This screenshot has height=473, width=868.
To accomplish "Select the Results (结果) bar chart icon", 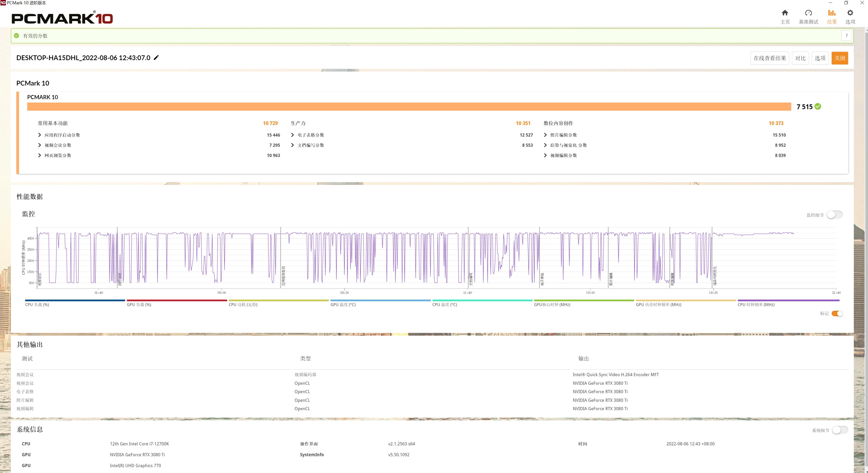I will click(x=832, y=13).
